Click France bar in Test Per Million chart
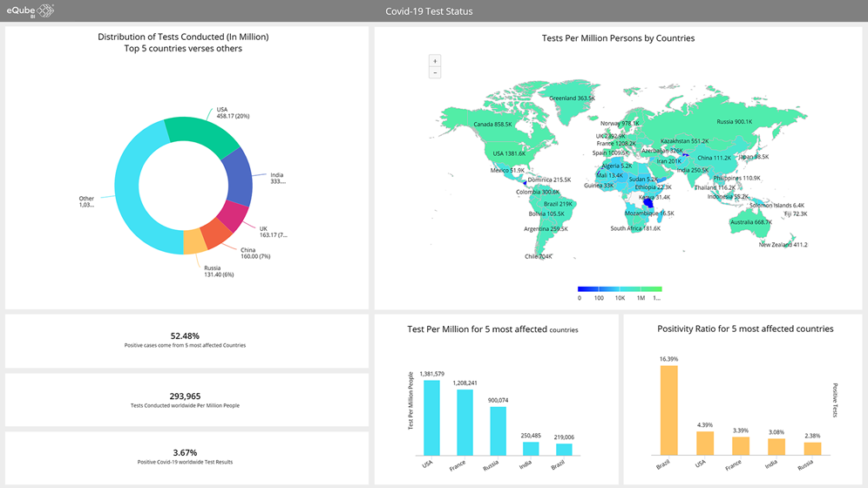 465,422
